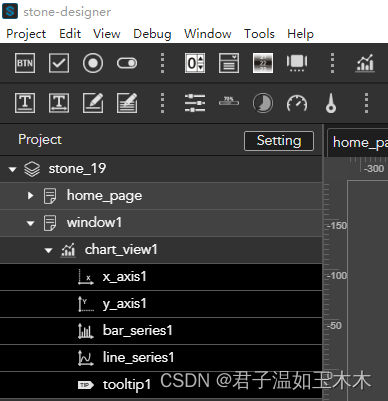This screenshot has height=401, width=388.
Task: Select line_series1 tree item
Action: click(161, 358)
